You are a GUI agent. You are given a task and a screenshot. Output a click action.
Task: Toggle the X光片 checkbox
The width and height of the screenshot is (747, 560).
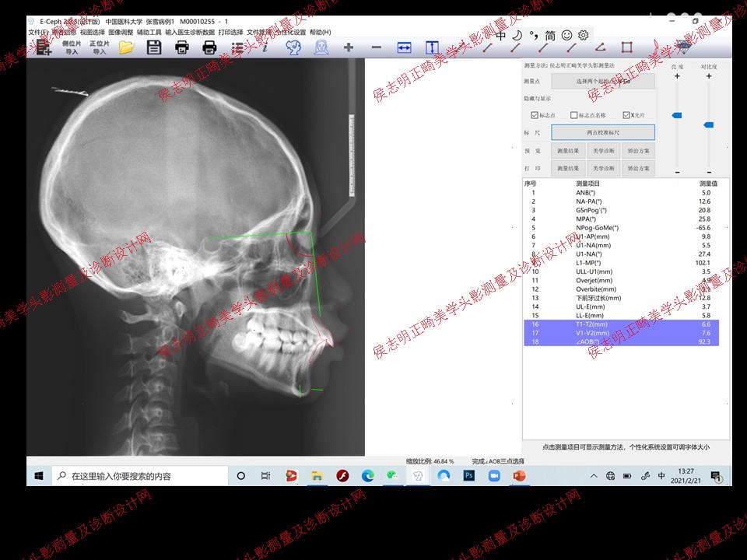(x=626, y=115)
